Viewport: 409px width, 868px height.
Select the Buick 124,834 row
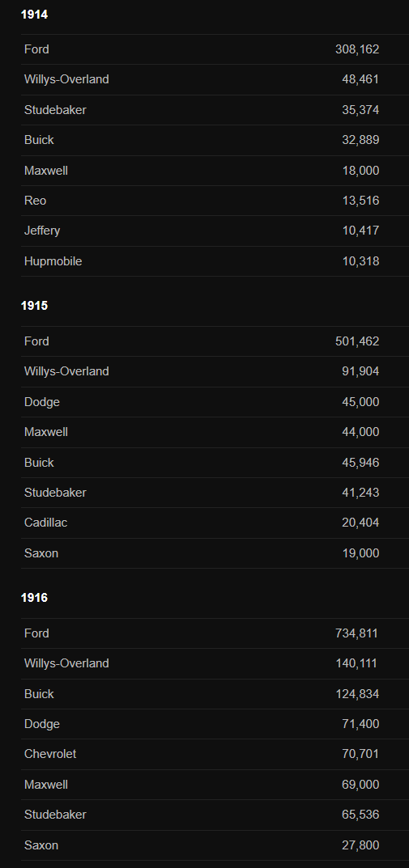215,694
